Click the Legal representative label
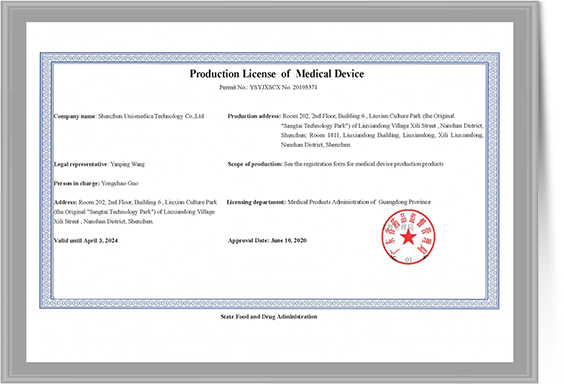The width and height of the screenshot is (564, 384). [81, 164]
